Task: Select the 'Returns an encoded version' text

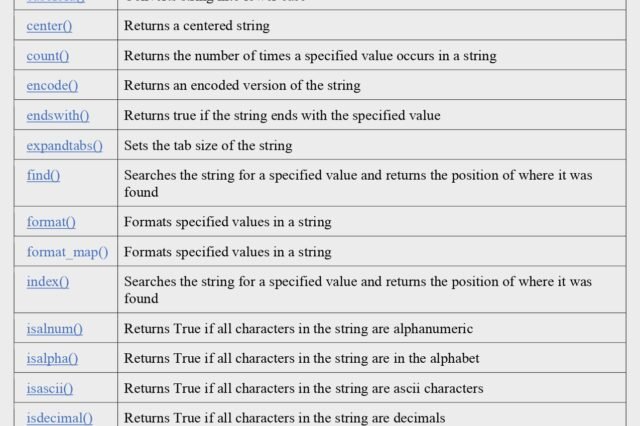Action: click(242, 85)
